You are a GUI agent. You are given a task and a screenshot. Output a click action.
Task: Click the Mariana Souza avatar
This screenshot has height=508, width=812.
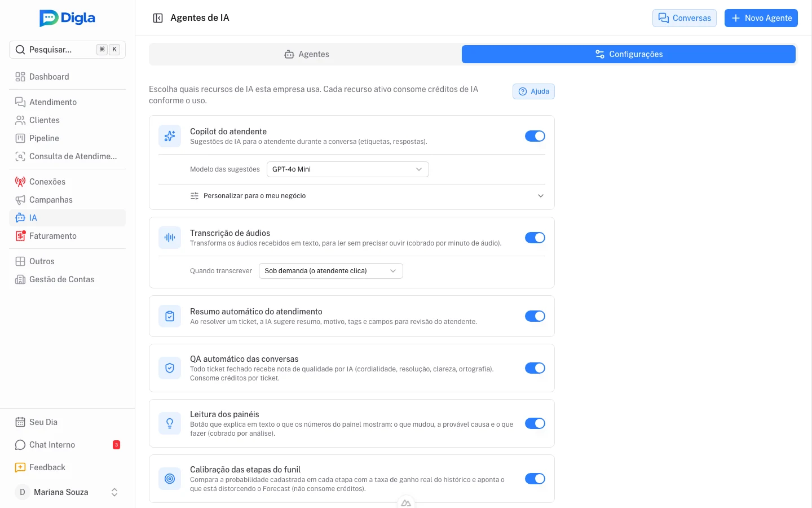22,492
